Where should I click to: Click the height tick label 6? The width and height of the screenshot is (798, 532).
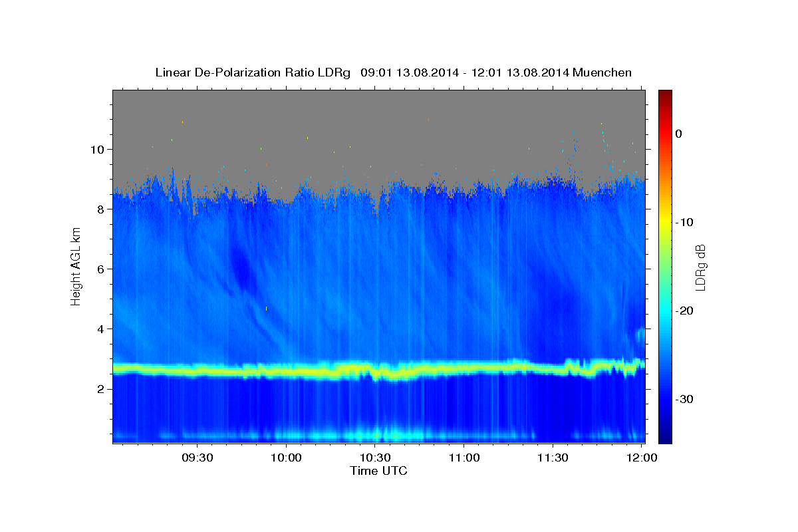click(102, 269)
